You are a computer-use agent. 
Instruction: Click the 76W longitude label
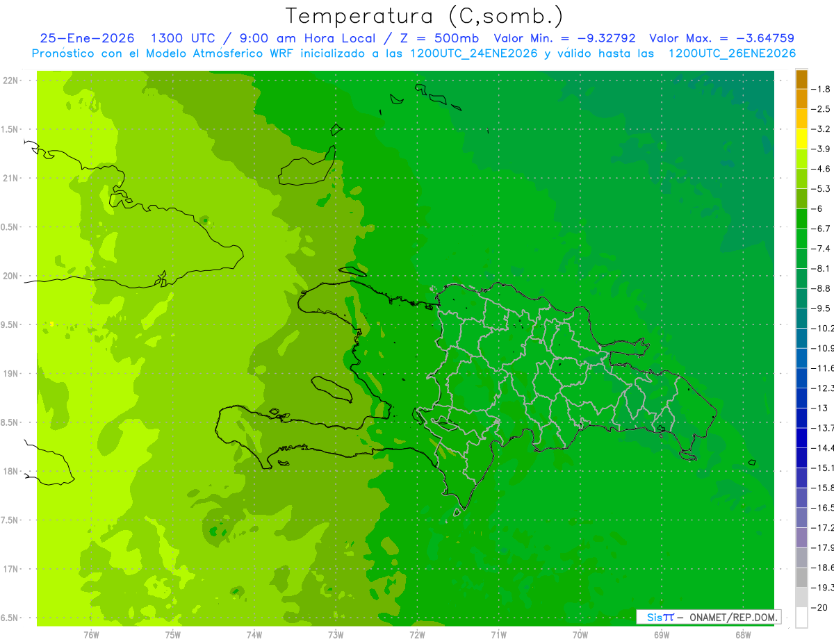coord(91,635)
